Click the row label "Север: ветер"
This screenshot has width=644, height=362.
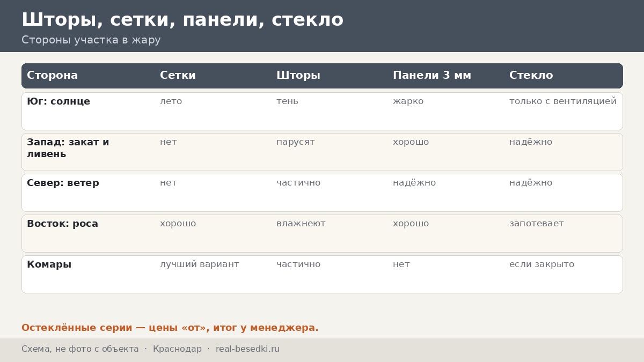click(63, 183)
